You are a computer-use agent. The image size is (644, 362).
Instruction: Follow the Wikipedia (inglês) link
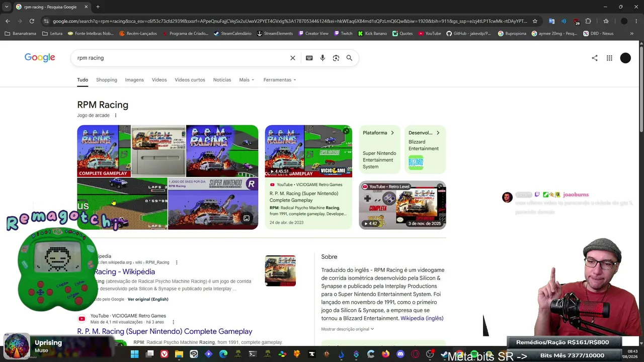422,318
